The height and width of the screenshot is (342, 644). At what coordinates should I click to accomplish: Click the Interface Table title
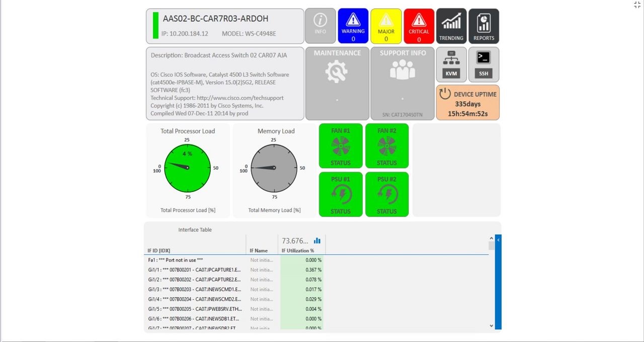pos(195,230)
